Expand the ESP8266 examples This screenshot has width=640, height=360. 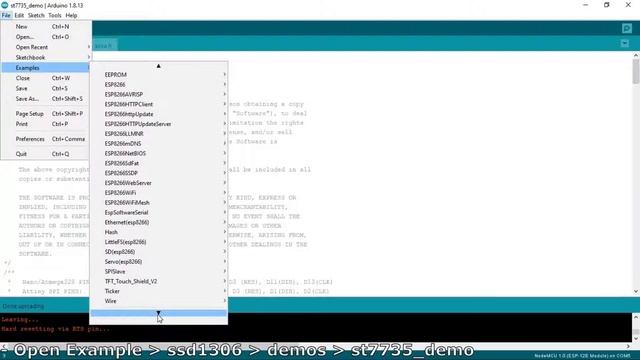coord(159,84)
